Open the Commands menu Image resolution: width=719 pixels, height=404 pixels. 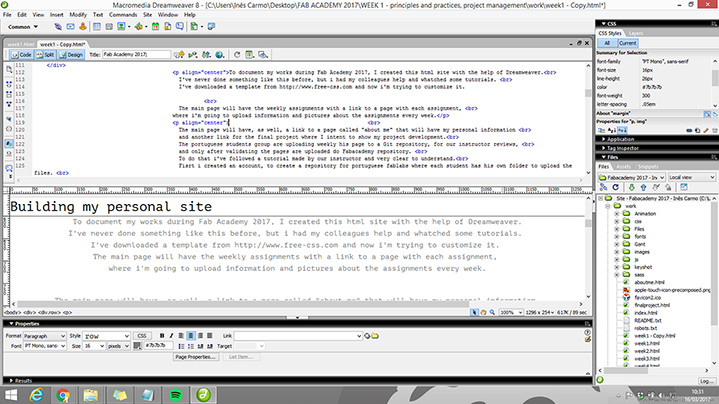pyautogui.click(x=123, y=15)
